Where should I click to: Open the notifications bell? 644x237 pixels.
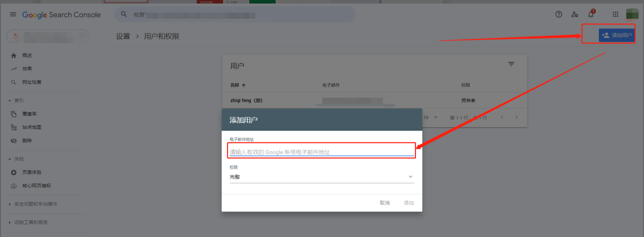pyautogui.click(x=590, y=15)
